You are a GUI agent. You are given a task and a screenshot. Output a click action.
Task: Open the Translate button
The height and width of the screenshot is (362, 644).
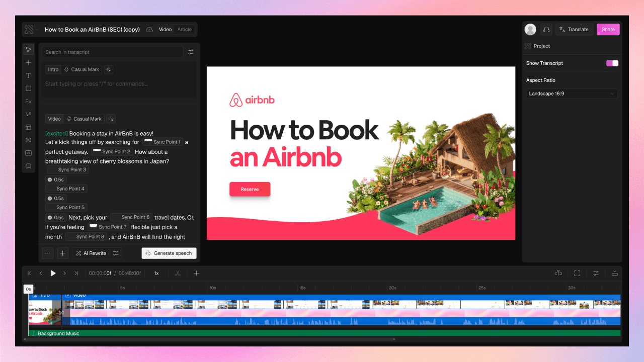[x=574, y=29]
